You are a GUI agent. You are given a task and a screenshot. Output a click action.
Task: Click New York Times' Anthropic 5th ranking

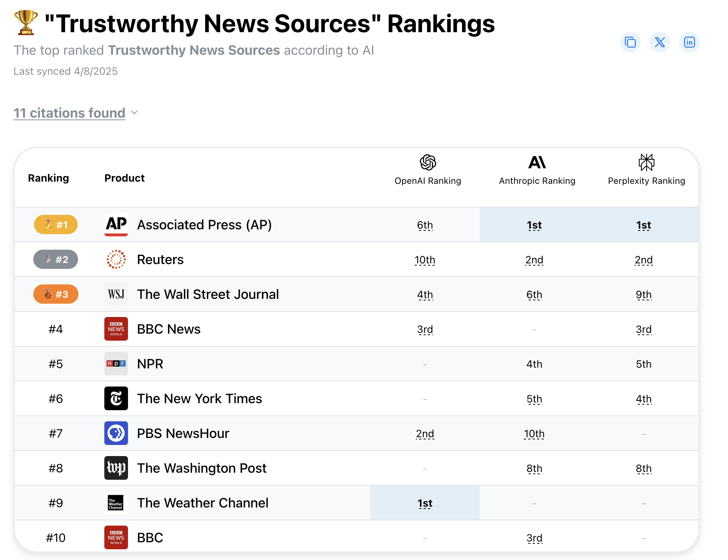(x=534, y=399)
